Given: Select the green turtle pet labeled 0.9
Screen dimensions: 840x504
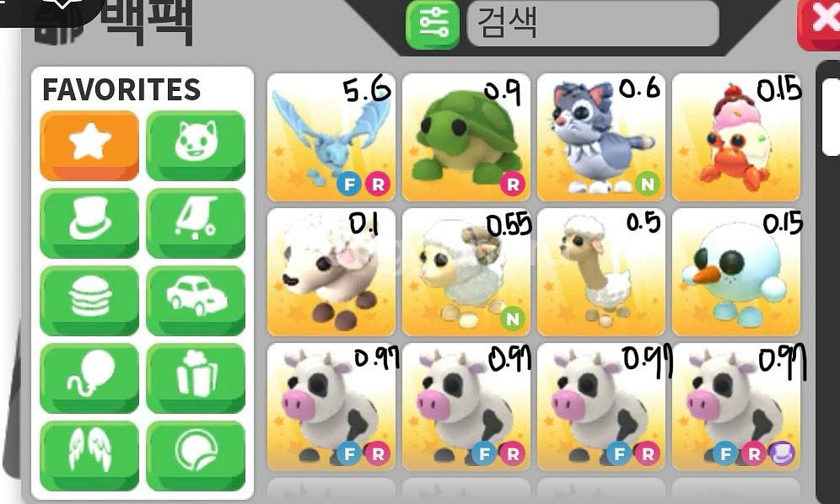Looking at the screenshot, I should click(466, 137).
